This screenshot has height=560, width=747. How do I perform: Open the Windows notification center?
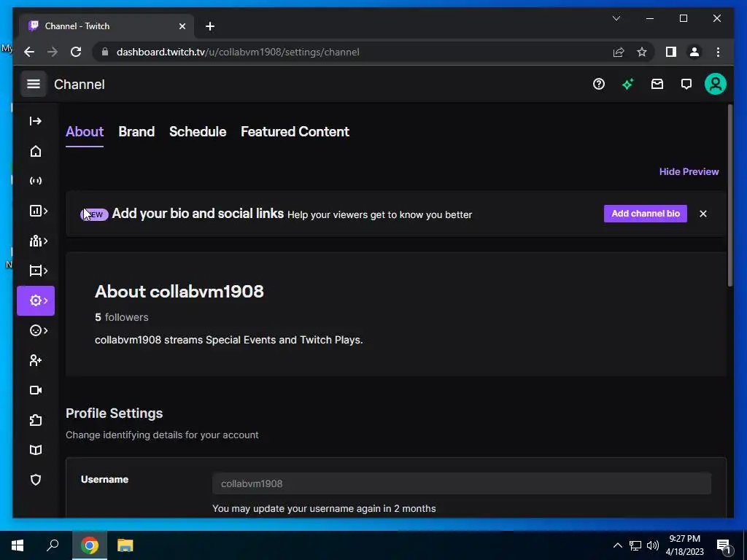pos(724,545)
